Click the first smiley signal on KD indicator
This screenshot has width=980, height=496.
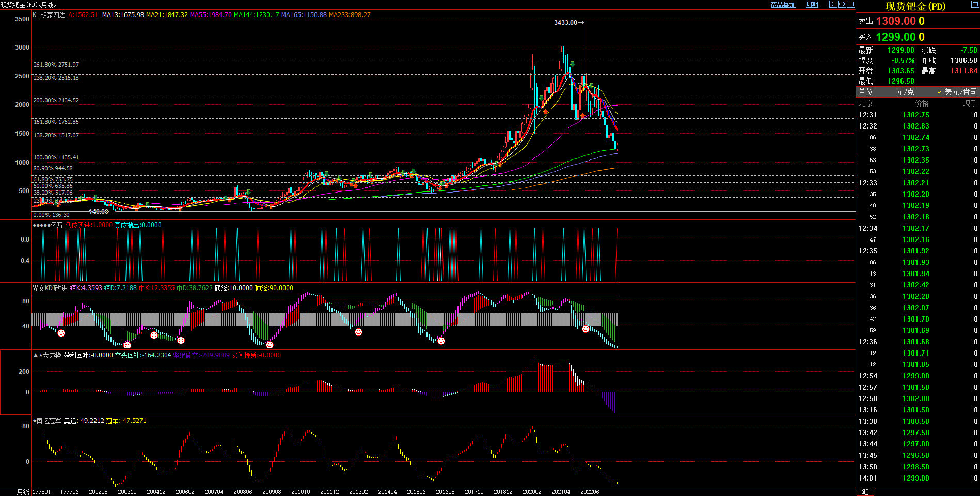[61, 333]
